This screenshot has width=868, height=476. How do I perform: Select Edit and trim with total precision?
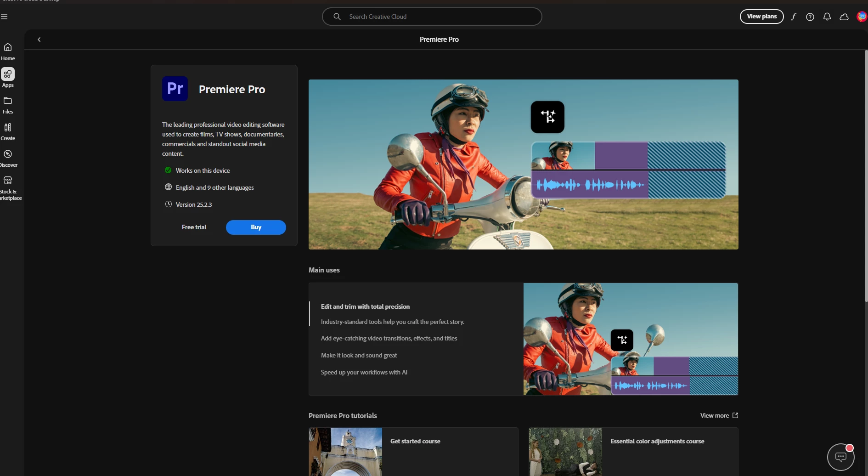[365, 306]
